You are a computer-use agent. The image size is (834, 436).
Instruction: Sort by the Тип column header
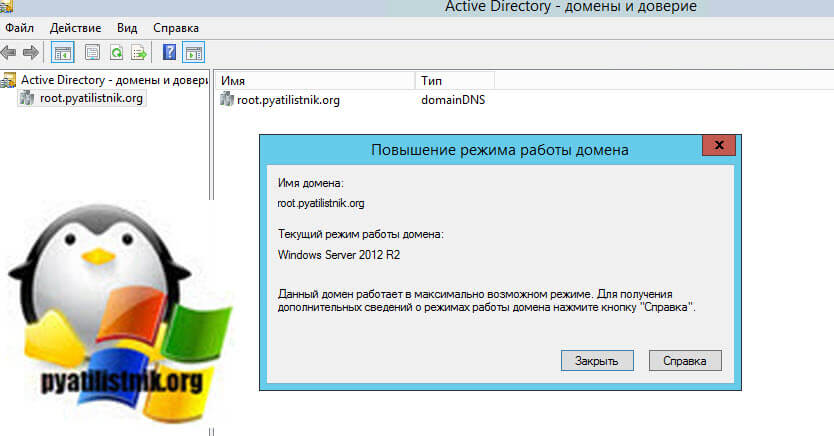point(455,81)
